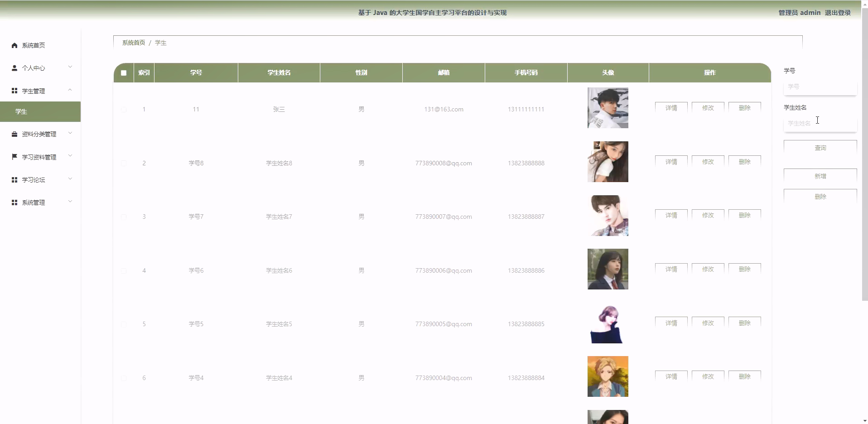
Task: Click the briefcase icon for 资料分类管理
Action: tap(14, 134)
